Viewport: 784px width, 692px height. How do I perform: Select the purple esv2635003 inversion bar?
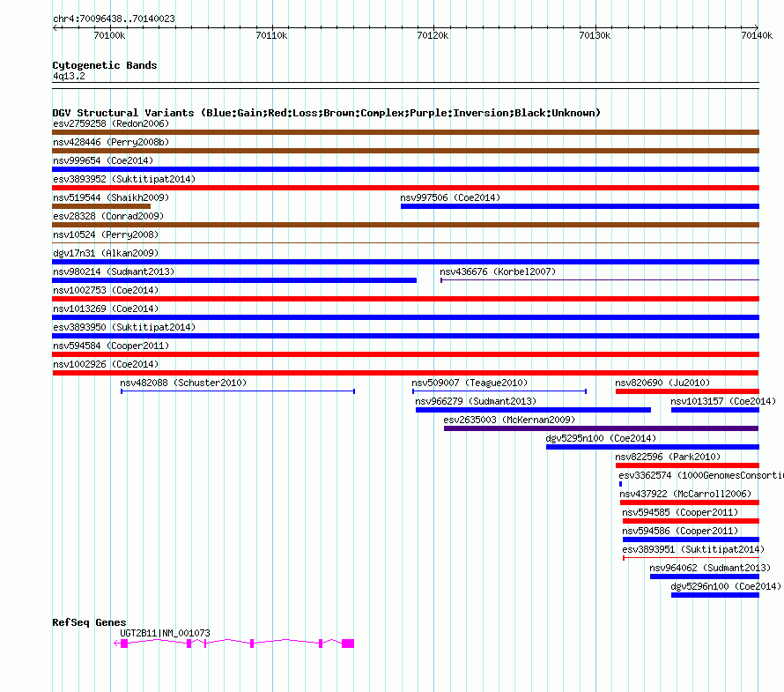[601, 428]
